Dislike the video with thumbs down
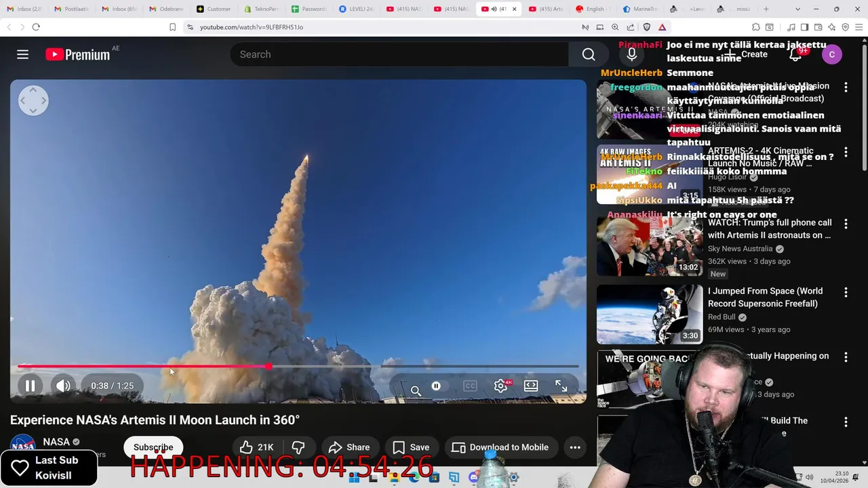 (298, 447)
